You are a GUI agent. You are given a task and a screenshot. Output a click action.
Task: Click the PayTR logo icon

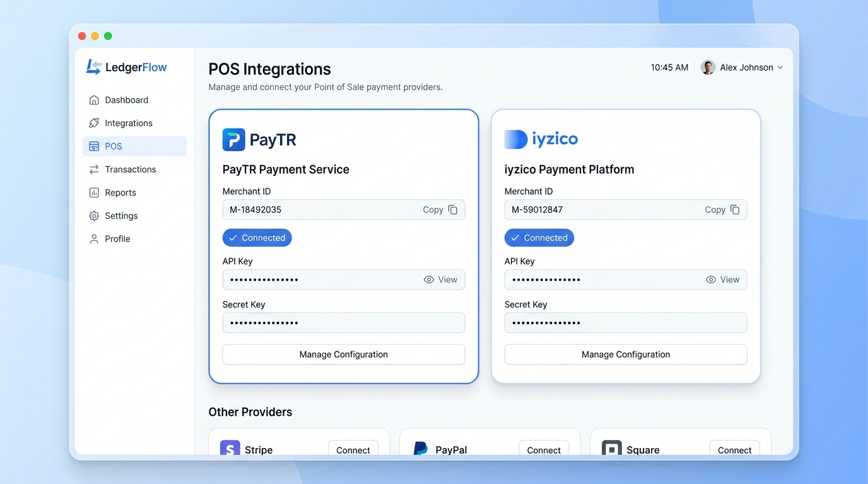coord(233,140)
